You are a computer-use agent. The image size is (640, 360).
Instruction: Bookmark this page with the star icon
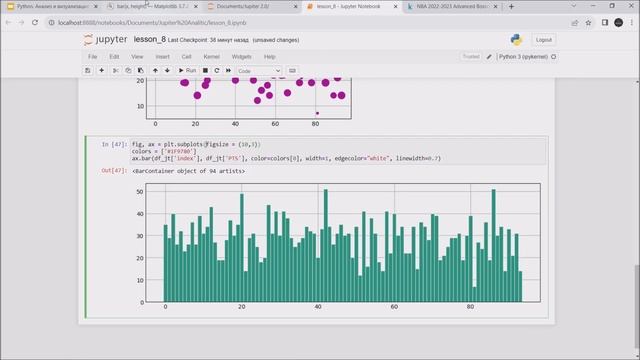click(x=588, y=23)
